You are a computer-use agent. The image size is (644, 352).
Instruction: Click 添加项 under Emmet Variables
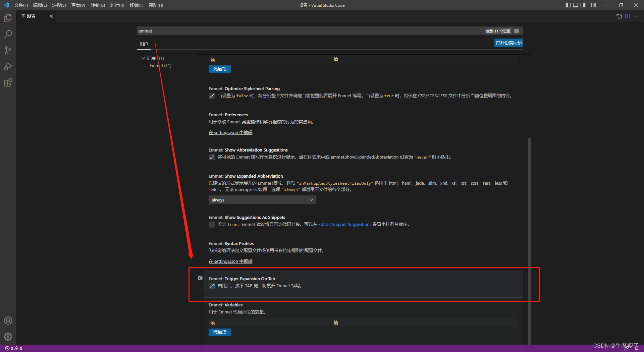[220, 332]
